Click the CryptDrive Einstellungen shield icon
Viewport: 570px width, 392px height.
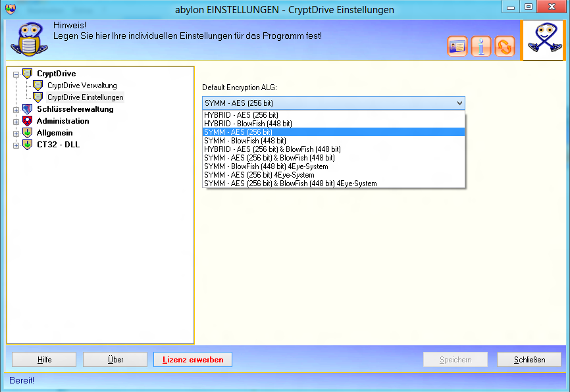pyautogui.click(x=38, y=97)
